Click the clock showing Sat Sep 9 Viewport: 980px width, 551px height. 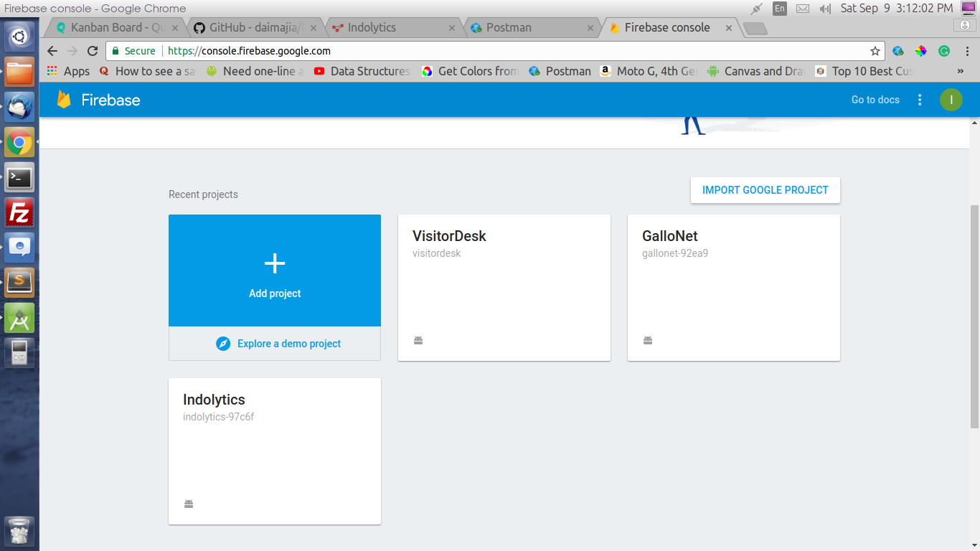[x=897, y=9]
